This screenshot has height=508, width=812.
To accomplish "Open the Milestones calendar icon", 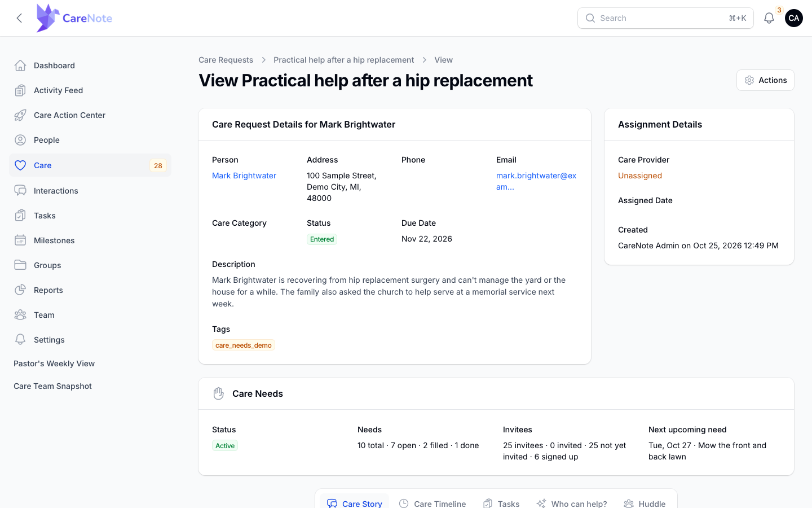I will [20, 240].
